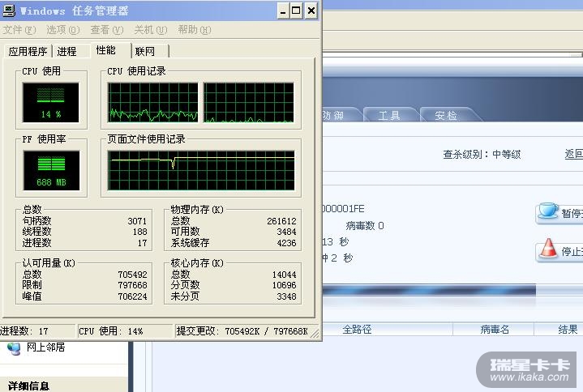Click the 返回 link in antivirus window
This screenshot has height=392, width=583.
pos(574,154)
